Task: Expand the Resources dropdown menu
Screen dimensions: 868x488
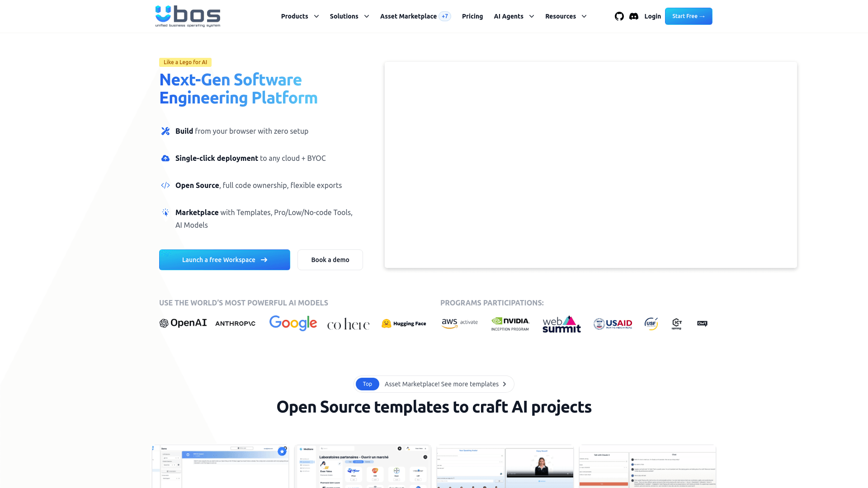Action: 566,16
